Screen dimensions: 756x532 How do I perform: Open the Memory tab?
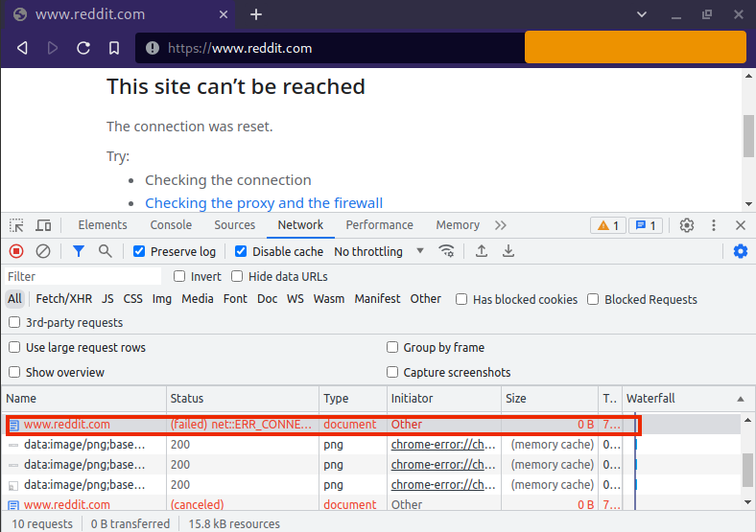pyautogui.click(x=458, y=225)
